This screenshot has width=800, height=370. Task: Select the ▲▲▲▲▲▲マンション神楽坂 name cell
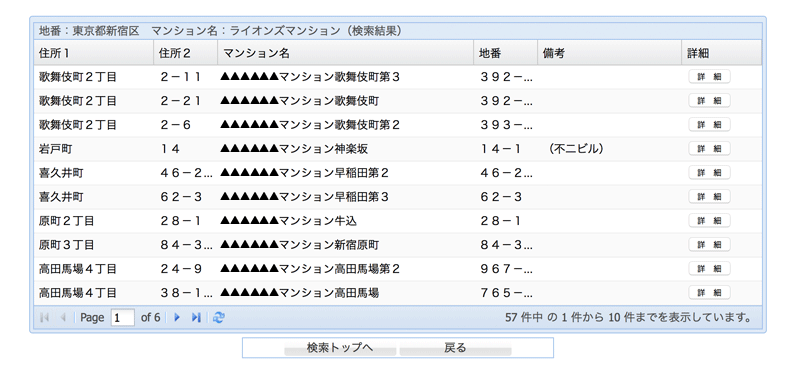click(x=346, y=149)
